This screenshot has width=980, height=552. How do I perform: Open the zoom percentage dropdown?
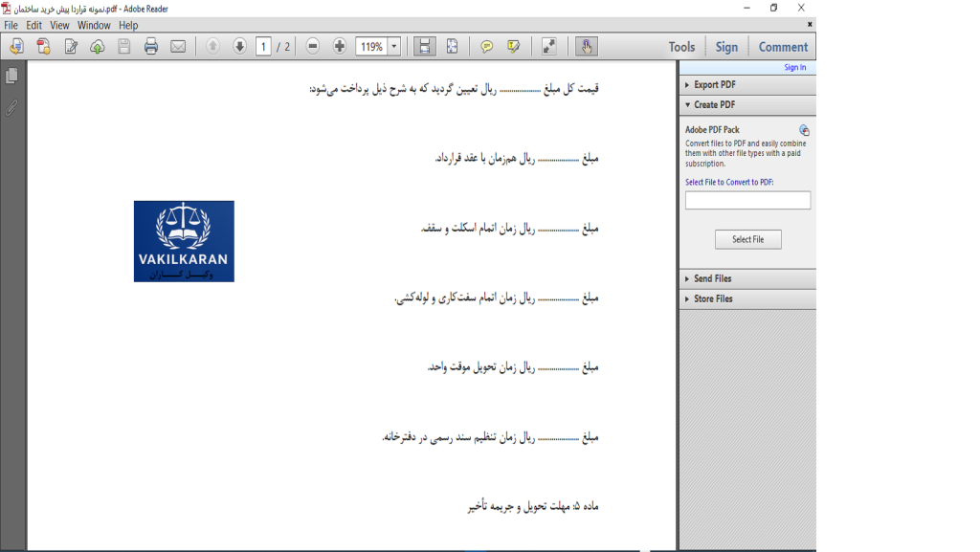tap(394, 46)
